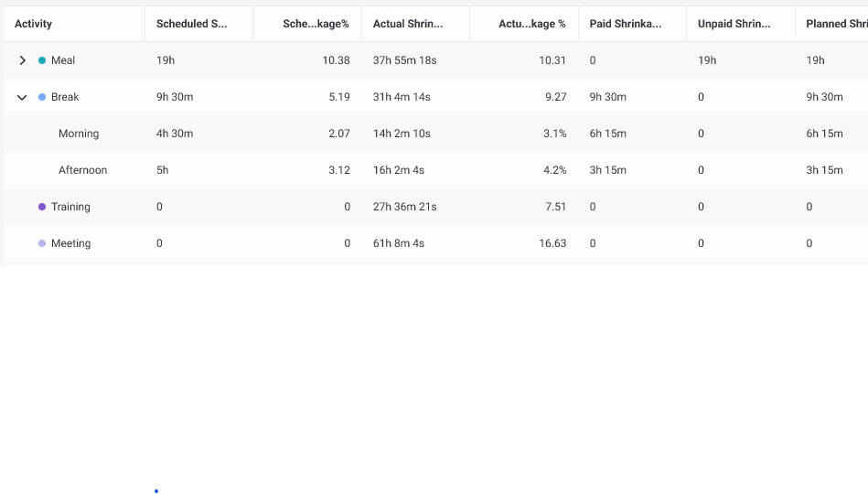Click the Actual Shrinkage column header
The image size is (868, 494).
tap(408, 24)
